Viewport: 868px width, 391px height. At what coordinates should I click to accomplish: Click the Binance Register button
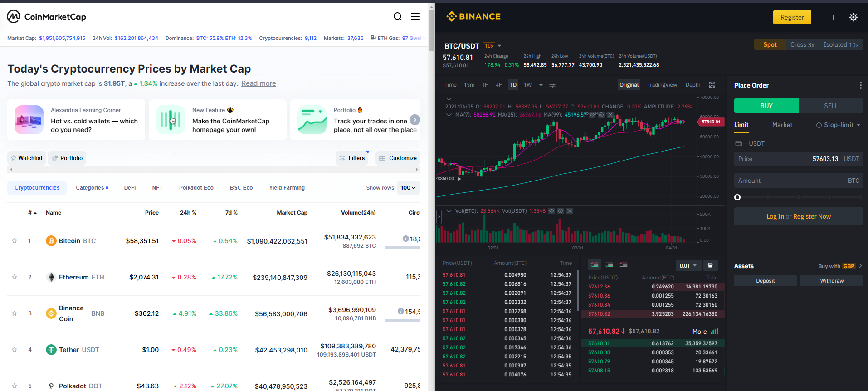click(x=792, y=17)
